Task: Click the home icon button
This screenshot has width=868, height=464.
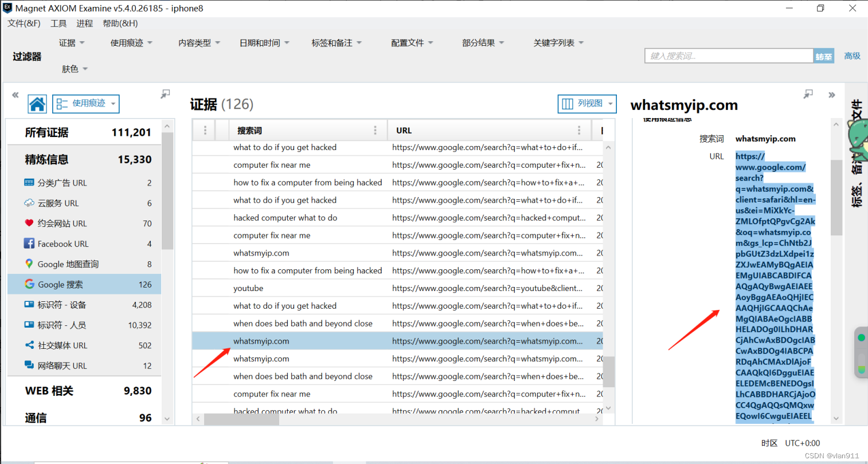Action: click(x=37, y=104)
